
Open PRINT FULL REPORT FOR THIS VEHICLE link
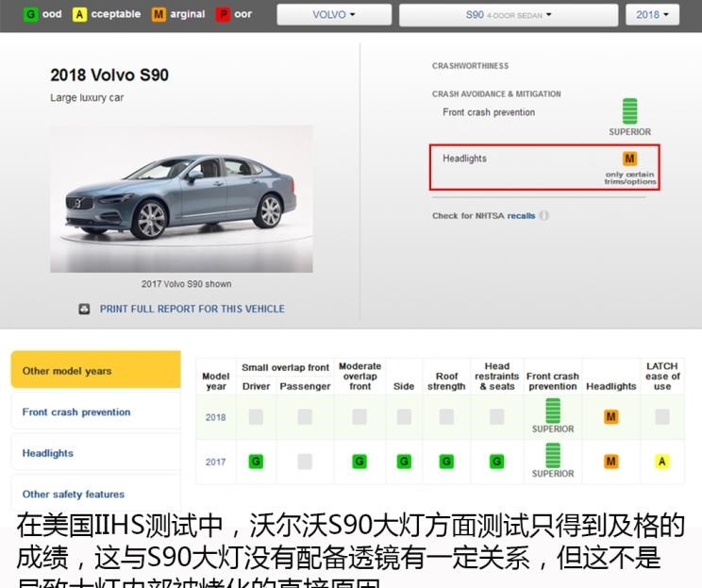pyautogui.click(x=192, y=309)
